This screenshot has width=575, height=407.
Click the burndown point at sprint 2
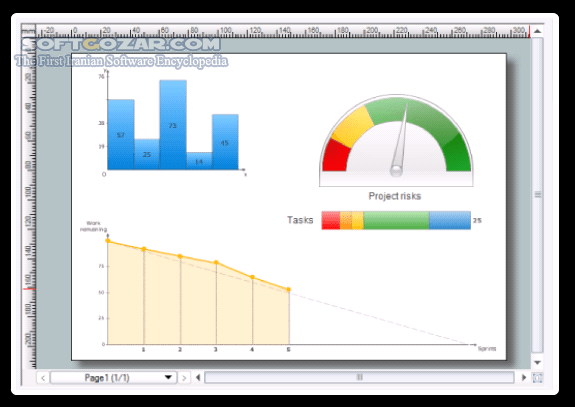pyautogui.click(x=180, y=256)
